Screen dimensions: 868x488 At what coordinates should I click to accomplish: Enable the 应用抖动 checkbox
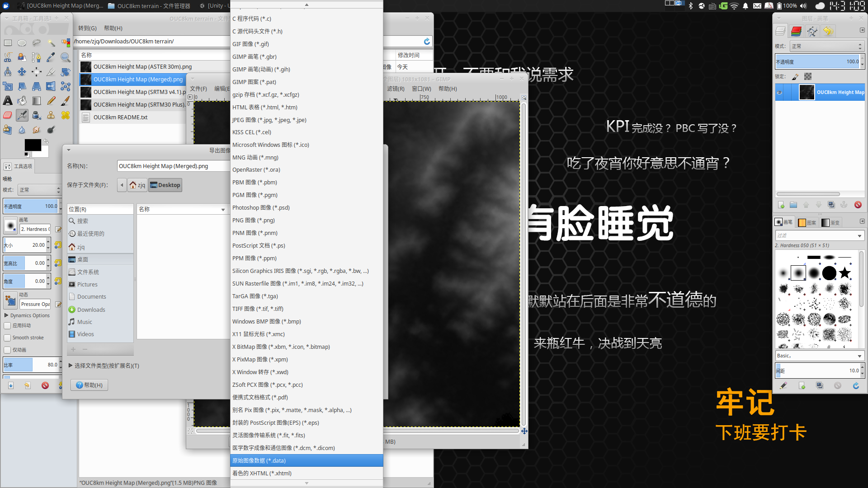[x=7, y=326]
